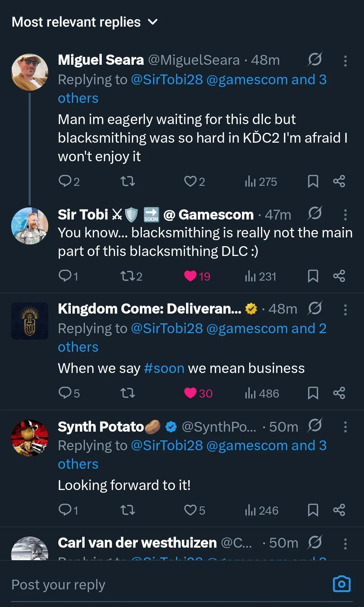
Task: Open more options on Carl van der westhuizen's reply
Action: (345, 544)
